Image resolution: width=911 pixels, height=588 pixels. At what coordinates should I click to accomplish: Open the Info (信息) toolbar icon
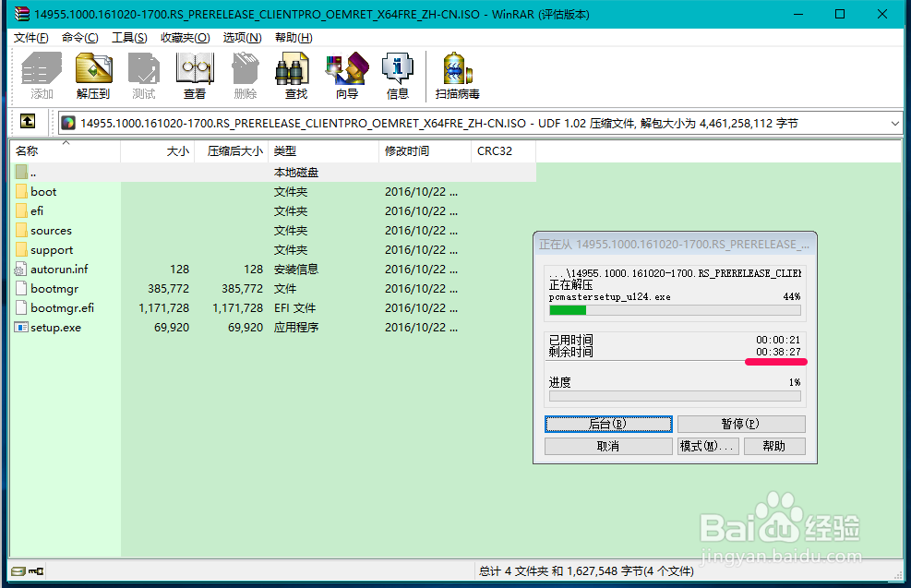point(398,76)
